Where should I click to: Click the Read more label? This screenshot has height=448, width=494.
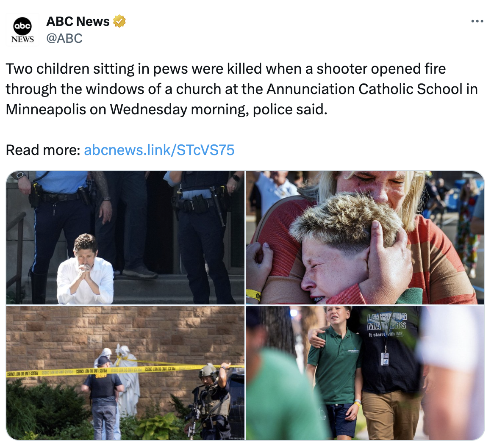tap(43, 150)
